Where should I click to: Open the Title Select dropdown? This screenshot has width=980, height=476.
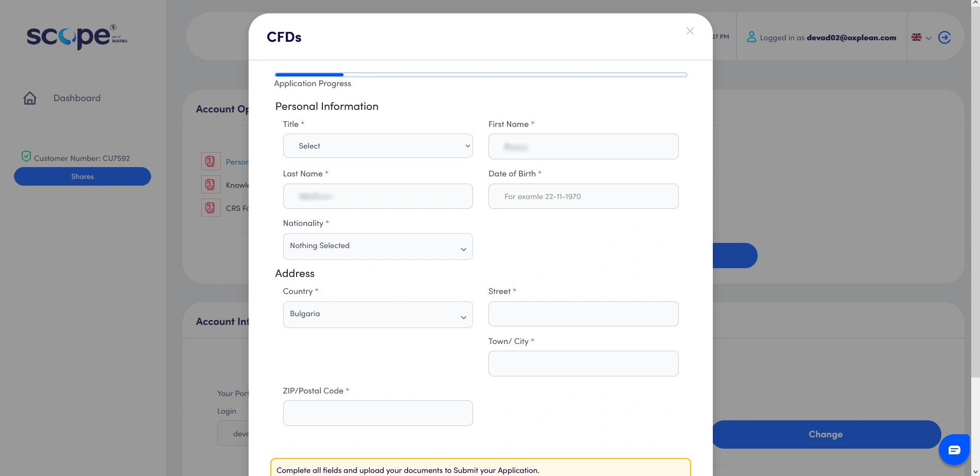click(x=378, y=145)
